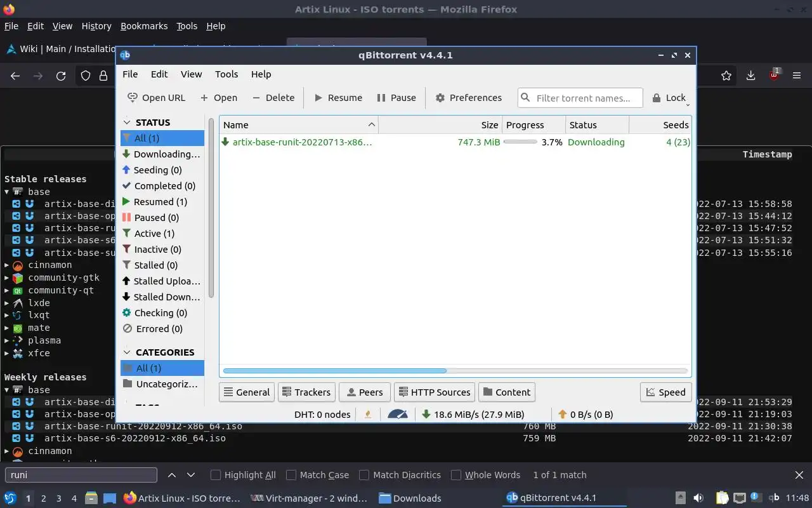This screenshot has height=508, width=812.
Task: Enable Highlight All in Firefox find bar
Action: coord(243,475)
